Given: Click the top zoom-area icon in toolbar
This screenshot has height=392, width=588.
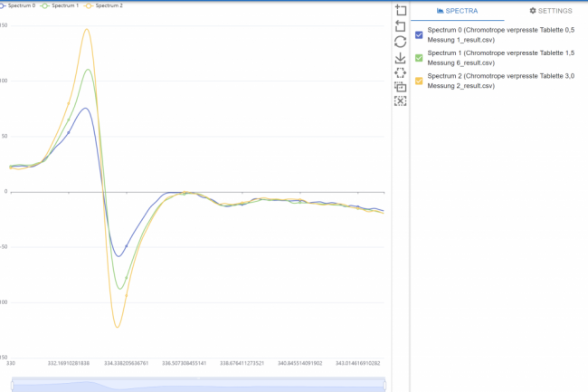Looking at the screenshot, I should point(401,10).
